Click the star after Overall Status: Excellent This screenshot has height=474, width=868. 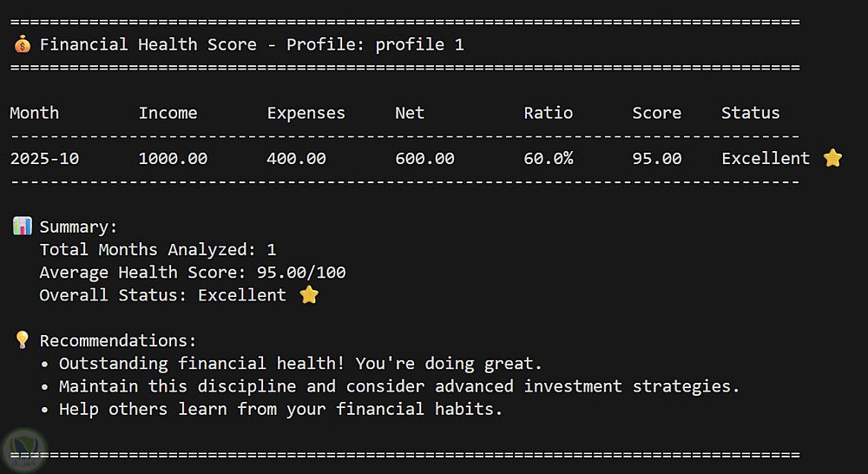tap(309, 295)
